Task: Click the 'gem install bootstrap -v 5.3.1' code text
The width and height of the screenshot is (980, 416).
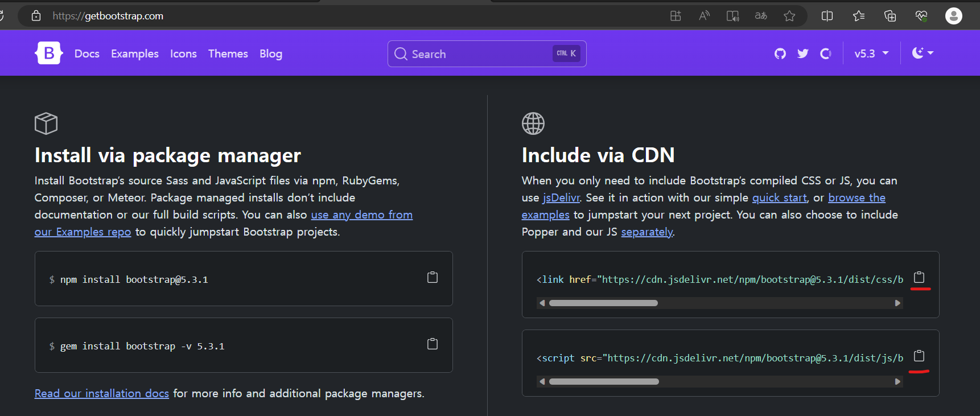Action: click(142, 346)
